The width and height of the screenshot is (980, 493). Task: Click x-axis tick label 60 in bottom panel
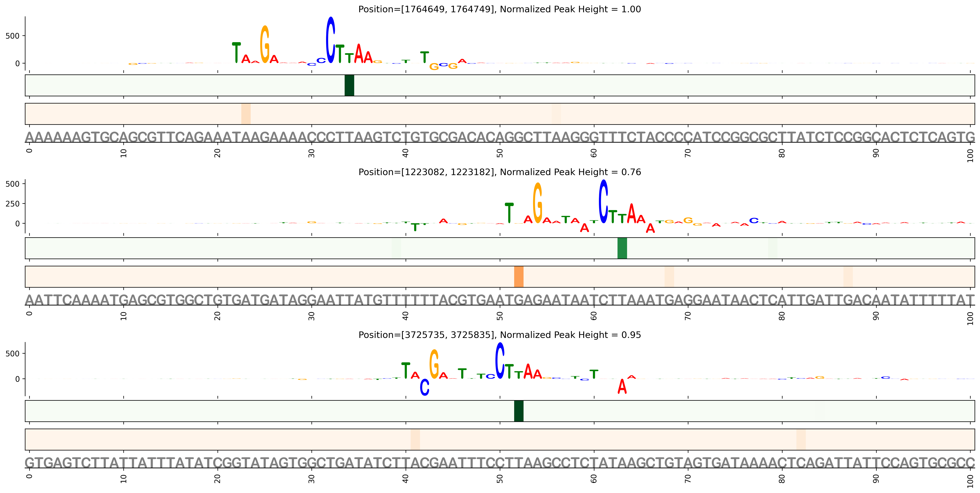coord(594,479)
